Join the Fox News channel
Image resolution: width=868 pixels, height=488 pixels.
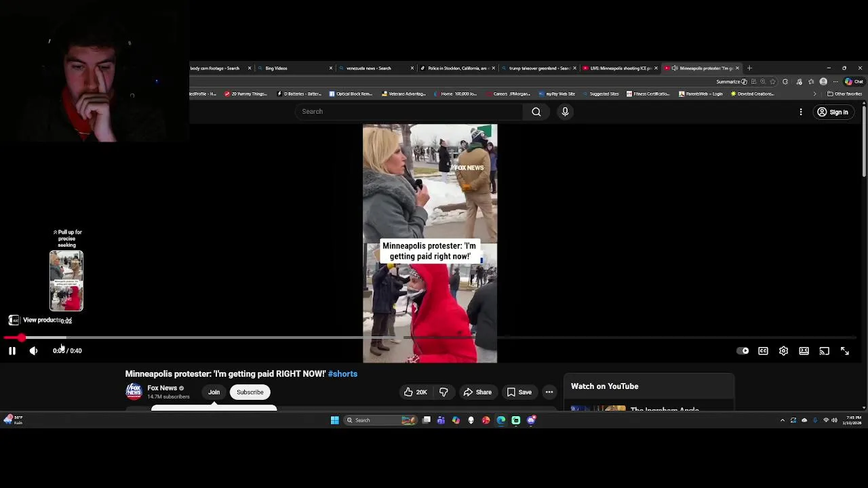(x=214, y=392)
